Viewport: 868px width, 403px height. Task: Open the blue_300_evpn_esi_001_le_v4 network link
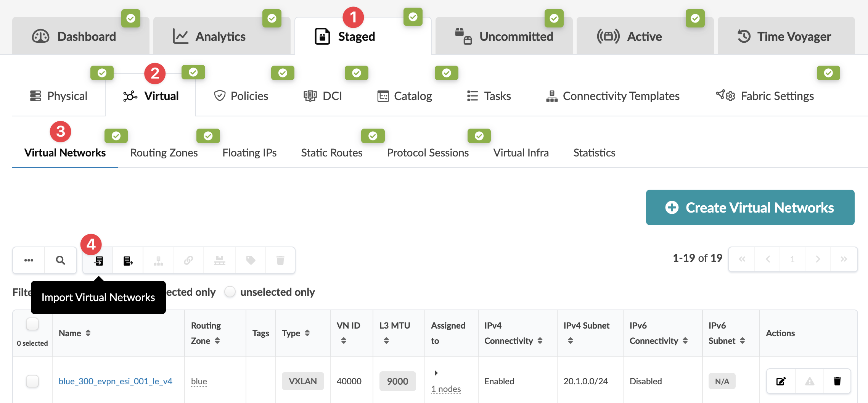click(x=115, y=381)
